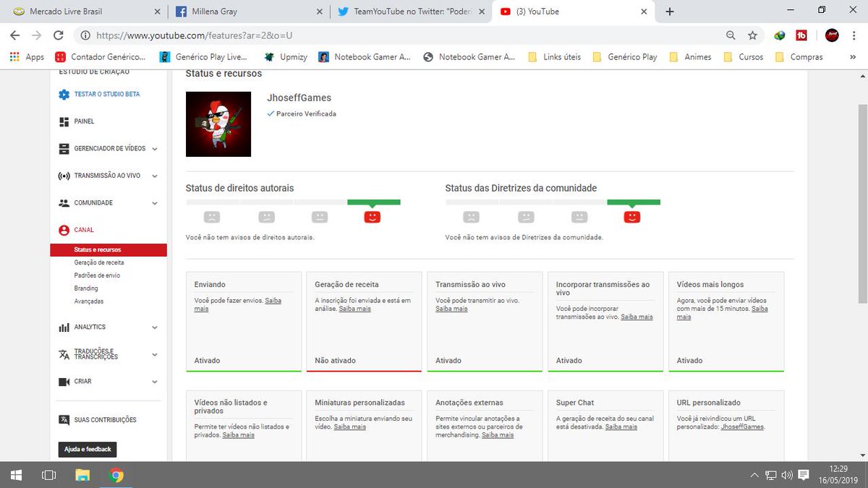Viewport: 868px width, 488px height.
Task: Expand the Traduções e Transcrições section
Action: click(x=155, y=354)
